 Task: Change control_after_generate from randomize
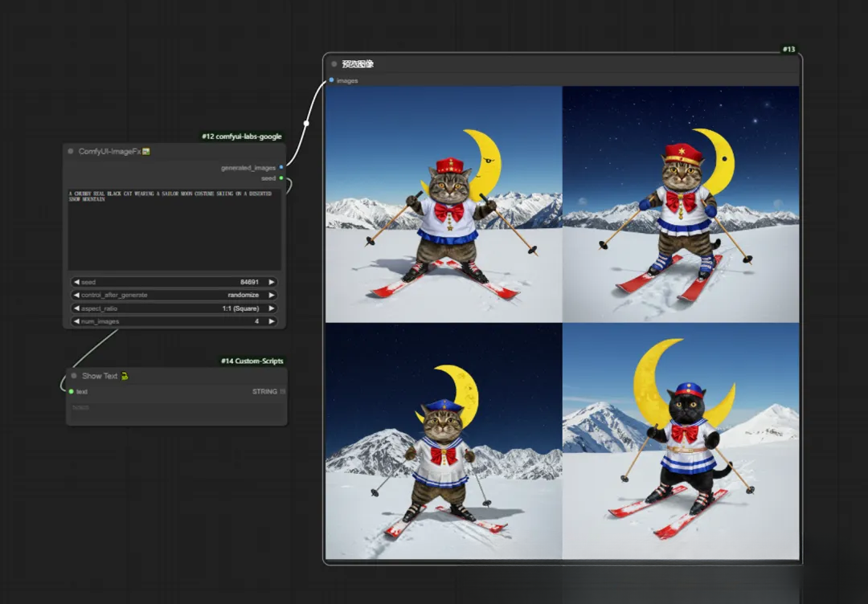coord(174,295)
